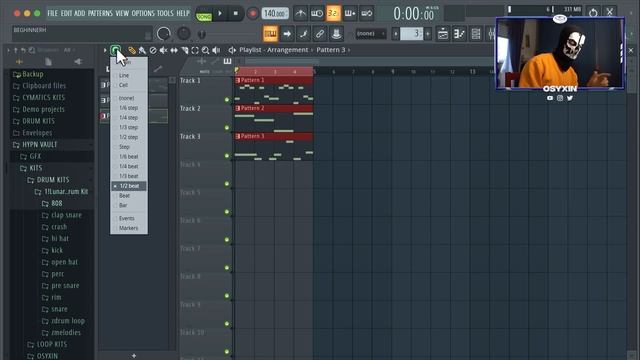Click the 3.2 countdown icon in the top toolbar

click(x=333, y=13)
